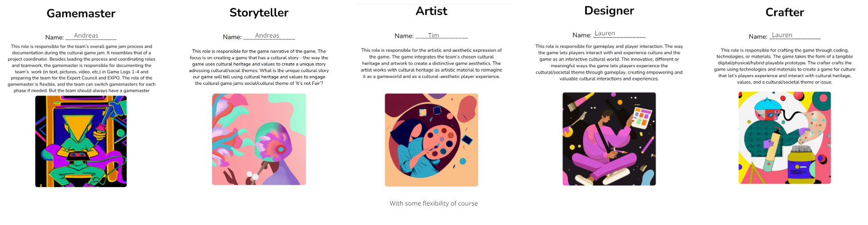Select the Storyteller pink floral illustration
The height and width of the screenshot is (225, 868).
click(259, 139)
